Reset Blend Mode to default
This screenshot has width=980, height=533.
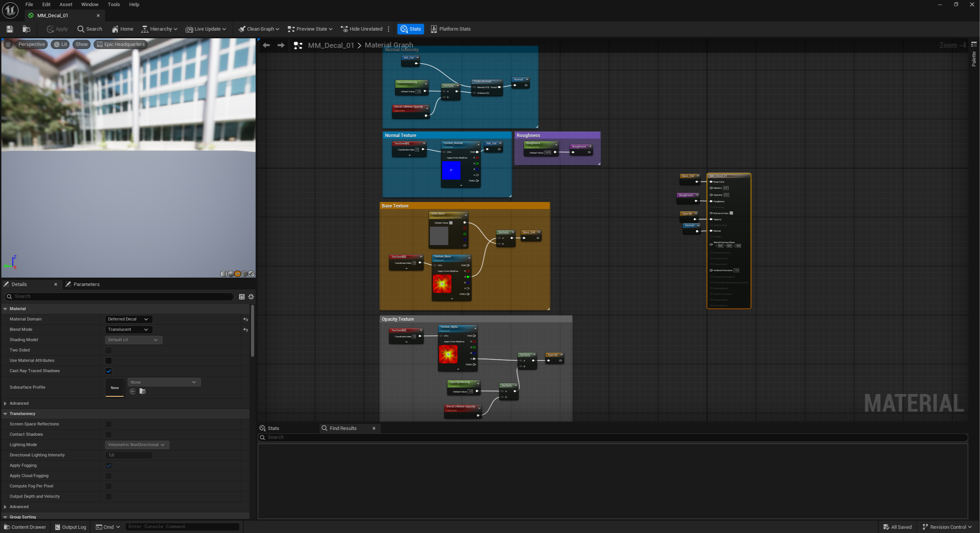(x=245, y=330)
